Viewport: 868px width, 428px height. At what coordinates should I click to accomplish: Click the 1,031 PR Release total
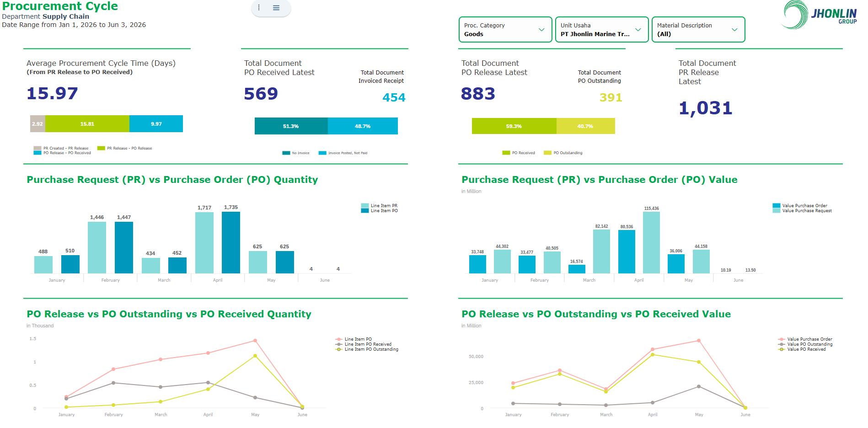click(706, 108)
